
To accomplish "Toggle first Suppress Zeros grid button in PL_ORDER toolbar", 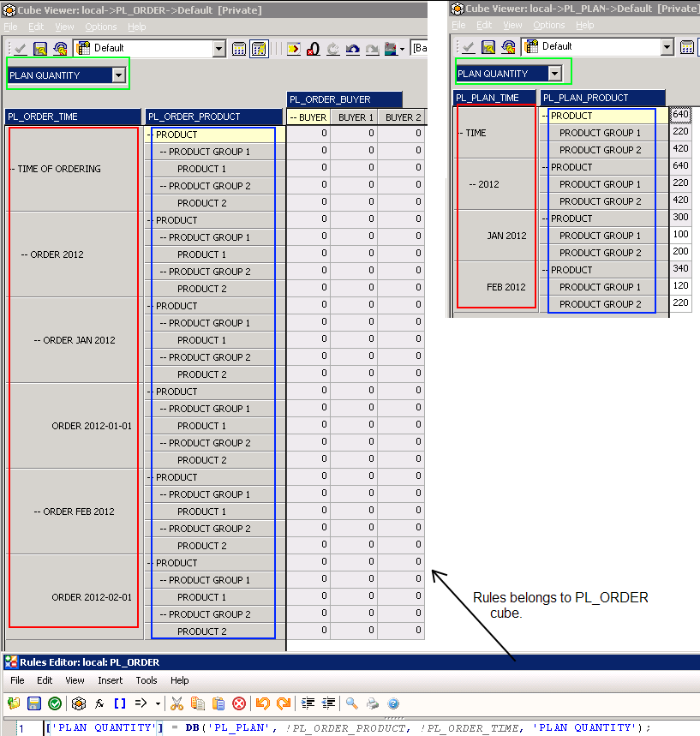I will (239, 48).
